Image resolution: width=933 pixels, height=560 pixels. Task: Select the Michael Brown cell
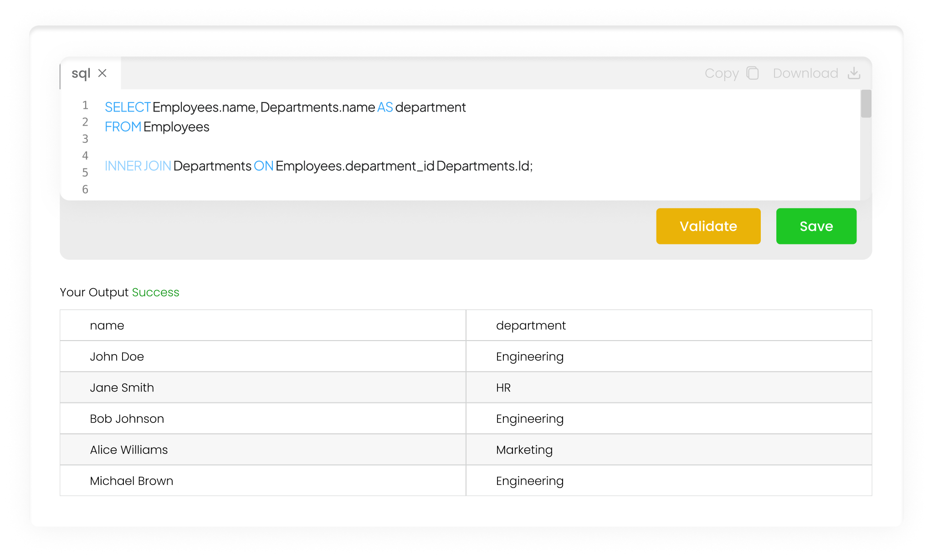(x=263, y=481)
